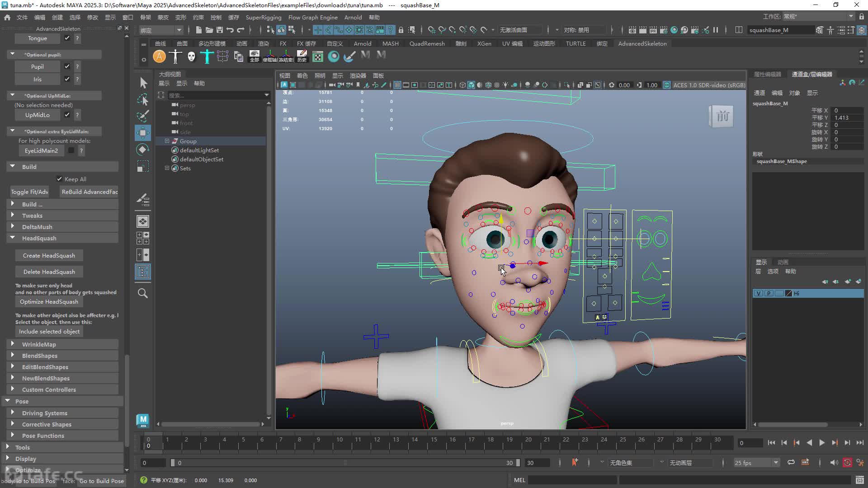The image size is (868, 488).
Task: Switch to the AdvancedSkeleton shelf tab
Action: [642, 43]
